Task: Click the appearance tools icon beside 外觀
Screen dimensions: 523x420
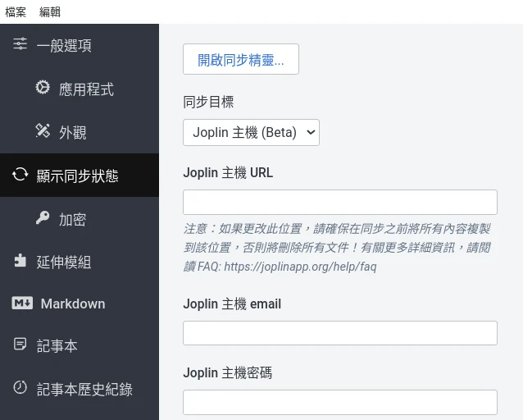Action: (43, 131)
